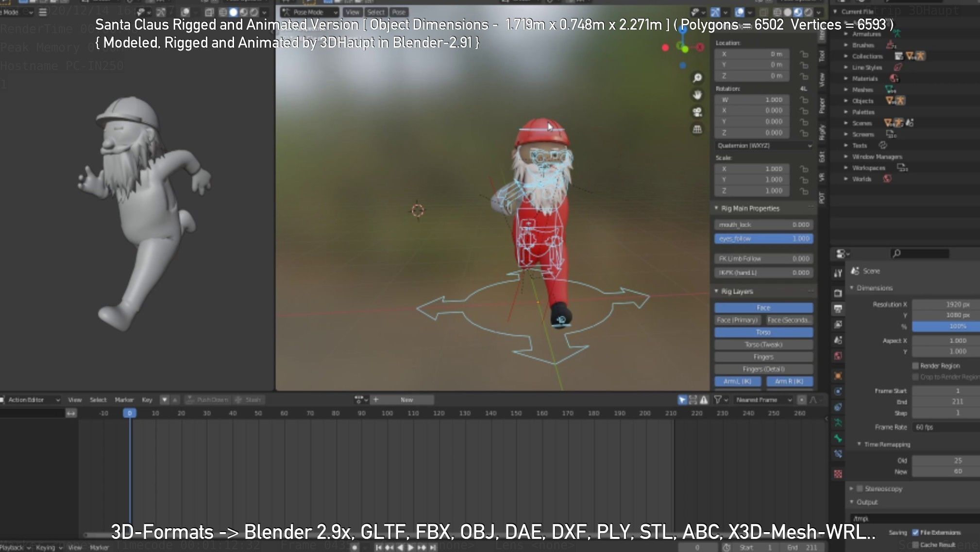The height and width of the screenshot is (552, 980).
Task: Open the Bone Constraints properties tab icon
Action: [838, 454]
